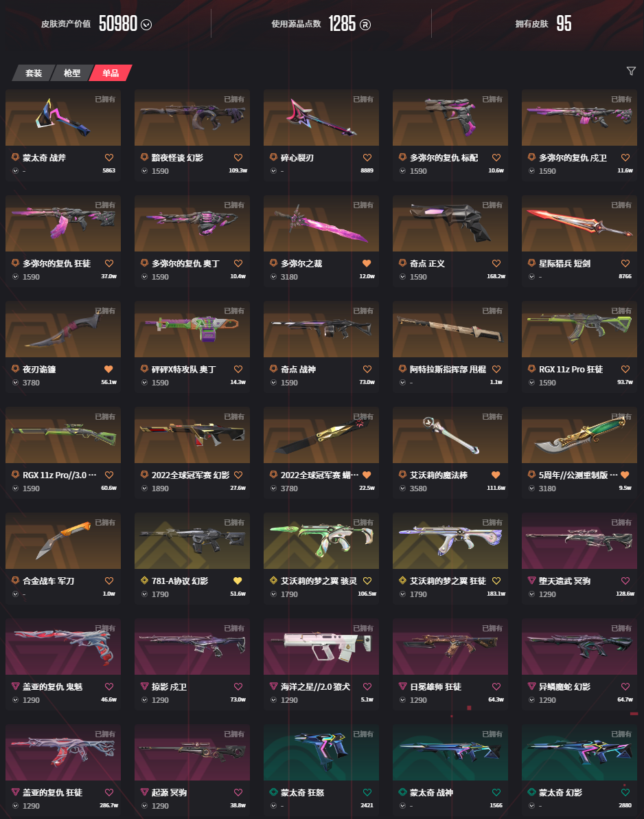
Task: Toggle the favorite heart for 夜刃诡镰
Action: point(108,369)
